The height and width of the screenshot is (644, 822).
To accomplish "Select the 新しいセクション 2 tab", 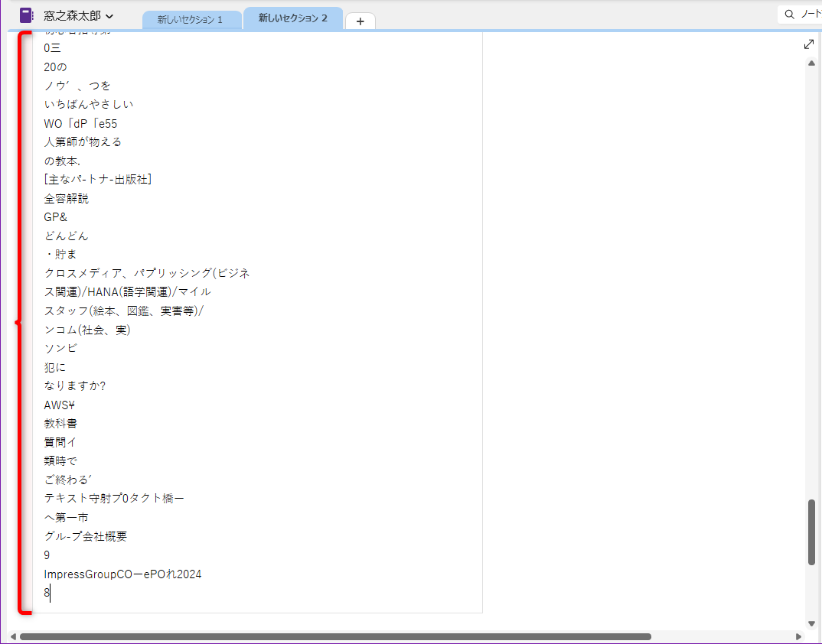I will [292, 19].
